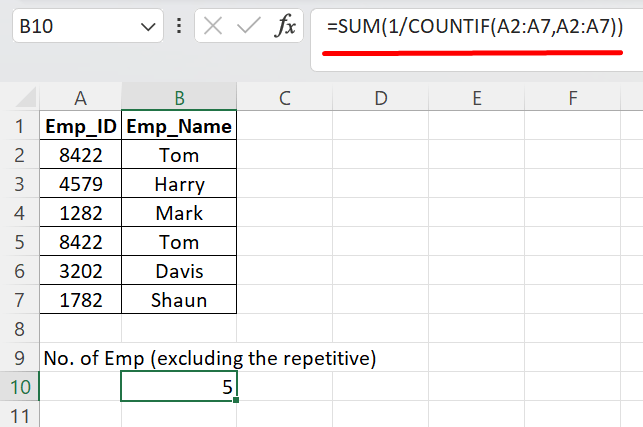Select column F header
This screenshot has width=643, height=427.
[x=572, y=98]
